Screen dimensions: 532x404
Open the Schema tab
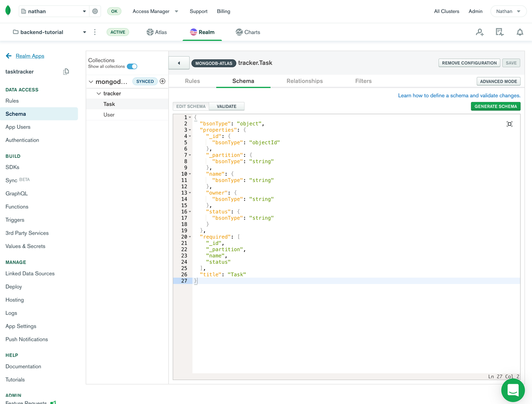coord(243,81)
